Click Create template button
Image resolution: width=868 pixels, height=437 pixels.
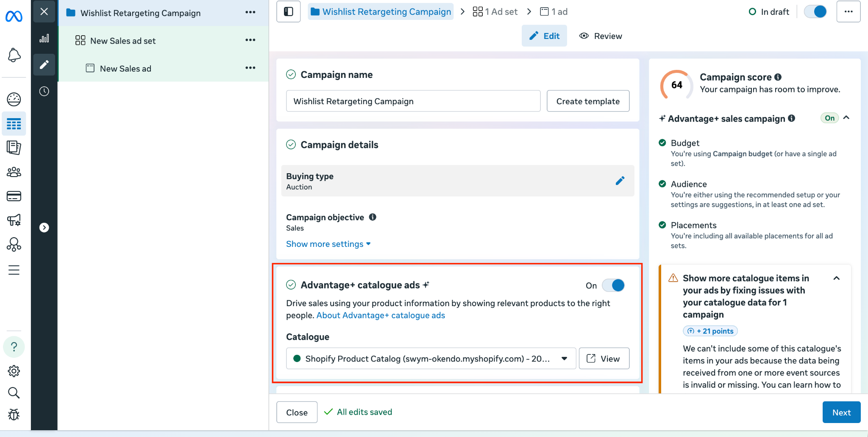pos(588,101)
